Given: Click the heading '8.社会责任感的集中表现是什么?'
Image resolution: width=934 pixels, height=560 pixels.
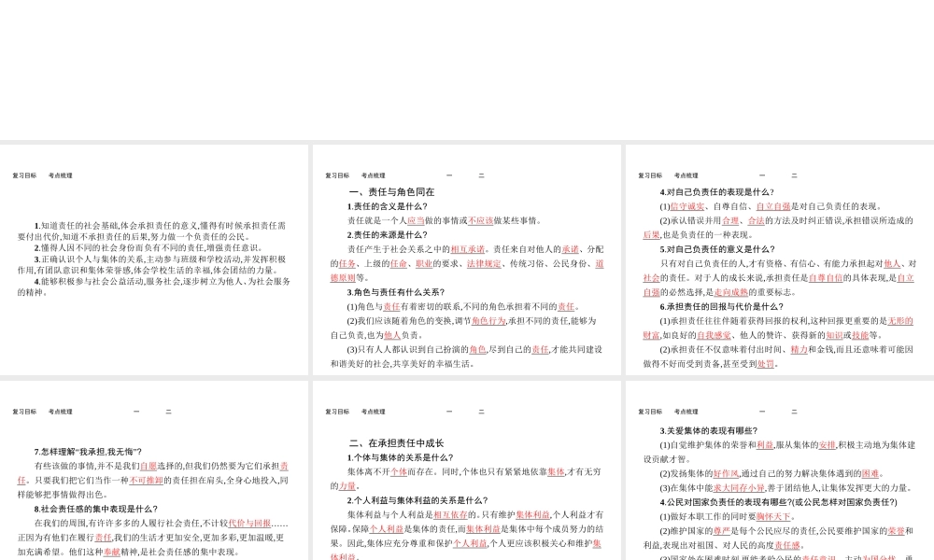Looking at the screenshot, I should (96, 509).
